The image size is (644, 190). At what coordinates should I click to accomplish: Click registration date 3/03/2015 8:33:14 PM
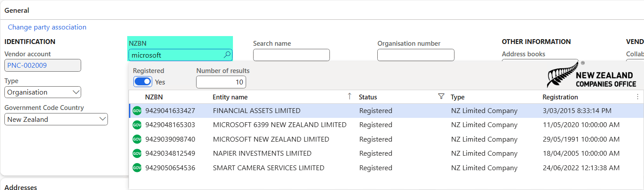pyautogui.click(x=577, y=111)
